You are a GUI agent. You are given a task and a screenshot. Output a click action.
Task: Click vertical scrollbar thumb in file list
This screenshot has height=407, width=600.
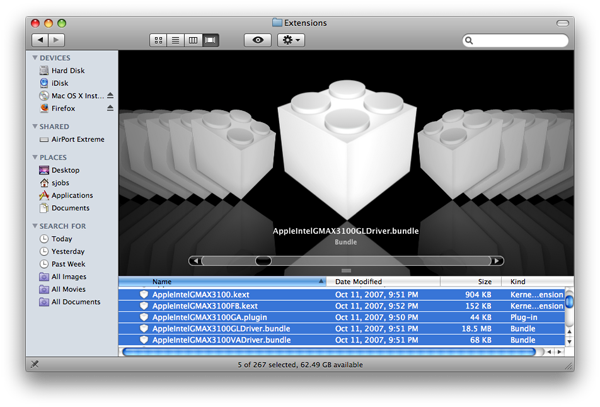[x=569, y=301]
